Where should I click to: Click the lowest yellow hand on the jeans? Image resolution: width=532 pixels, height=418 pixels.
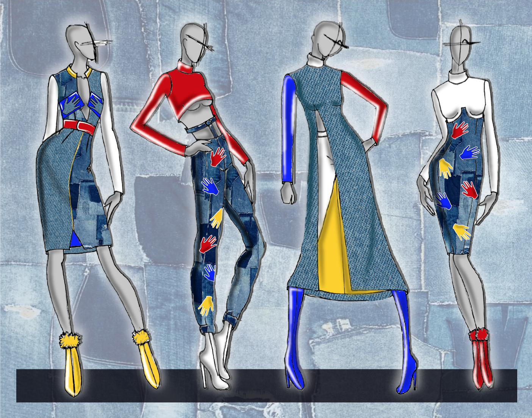point(207,305)
